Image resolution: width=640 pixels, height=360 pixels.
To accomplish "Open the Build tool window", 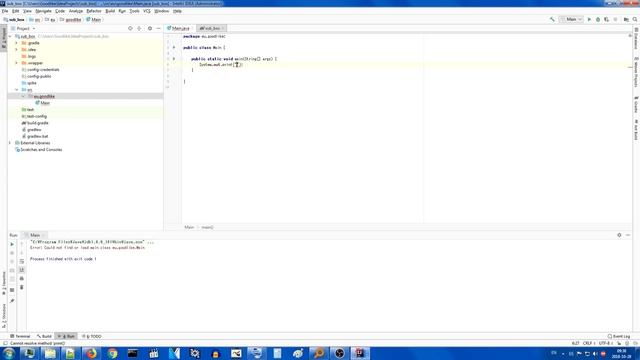I will [44, 336].
